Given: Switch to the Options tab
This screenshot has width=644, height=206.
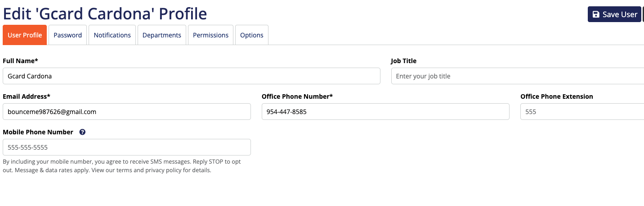Looking at the screenshot, I should click(252, 35).
